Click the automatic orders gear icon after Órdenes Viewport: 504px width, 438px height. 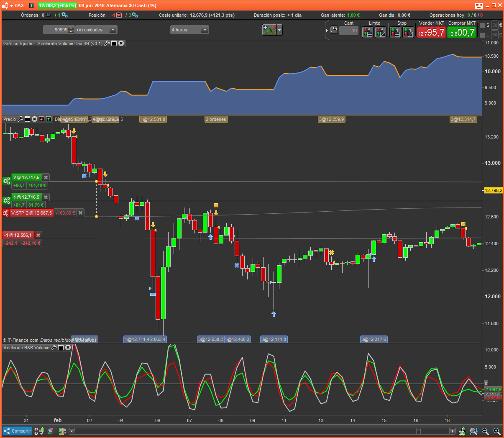[x=64, y=15]
